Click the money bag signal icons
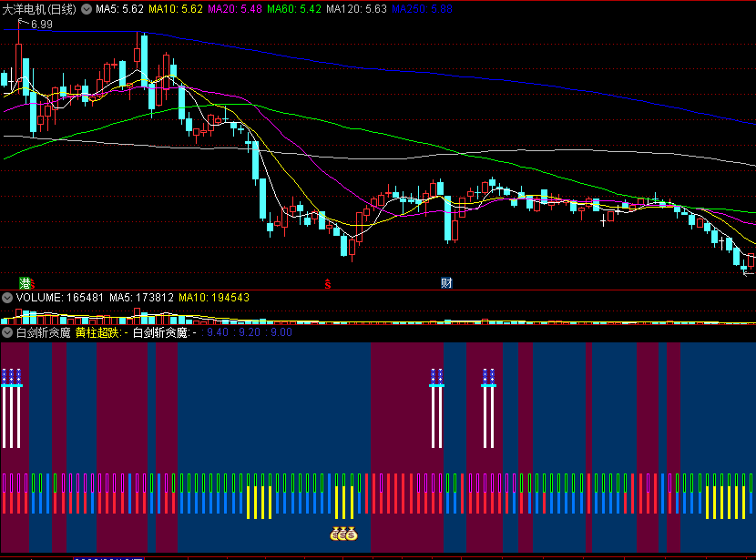The width and height of the screenshot is (756, 560). (x=343, y=535)
